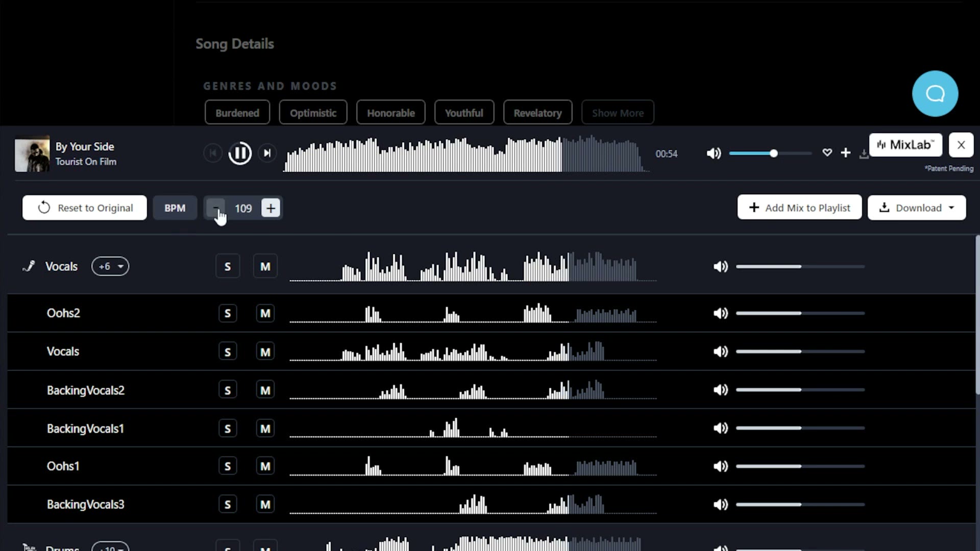The image size is (980, 551).
Task: Click the BackingVocals1 speaker icon
Action: click(x=720, y=428)
